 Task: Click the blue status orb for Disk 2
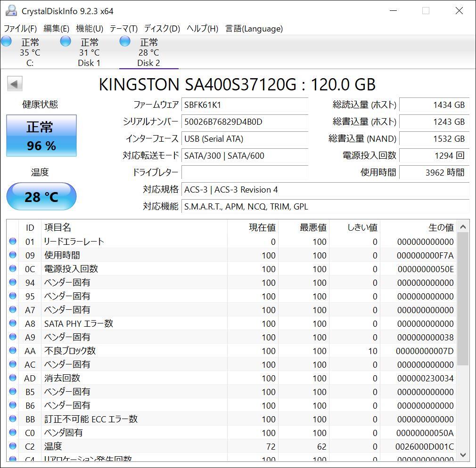(125, 41)
